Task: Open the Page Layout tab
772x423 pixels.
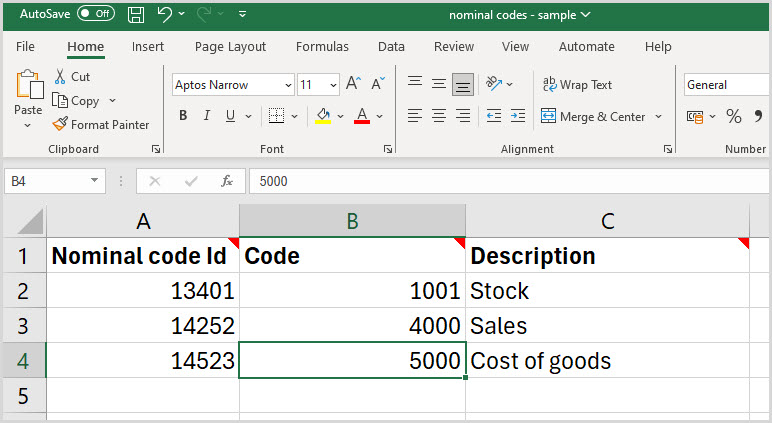Action: pyautogui.click(x=230, y=46)
